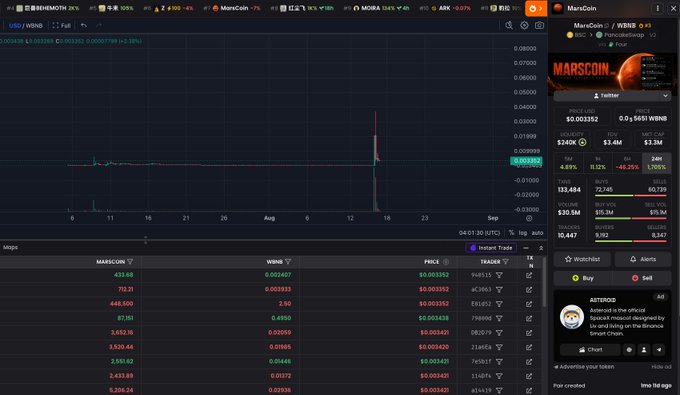Open liquidity lock info icon next to $240K
Viewport: 680px width, 395px height.
click(582, 142)
